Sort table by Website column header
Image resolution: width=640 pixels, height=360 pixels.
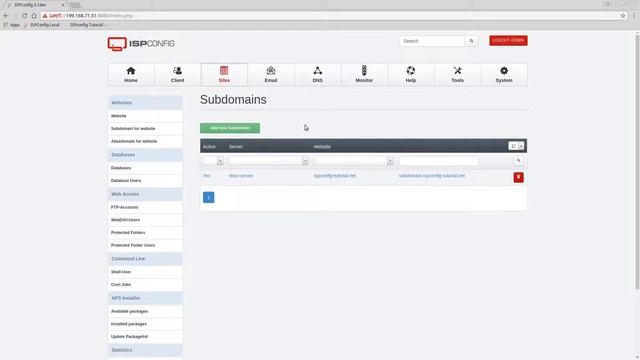click(322, 147)
